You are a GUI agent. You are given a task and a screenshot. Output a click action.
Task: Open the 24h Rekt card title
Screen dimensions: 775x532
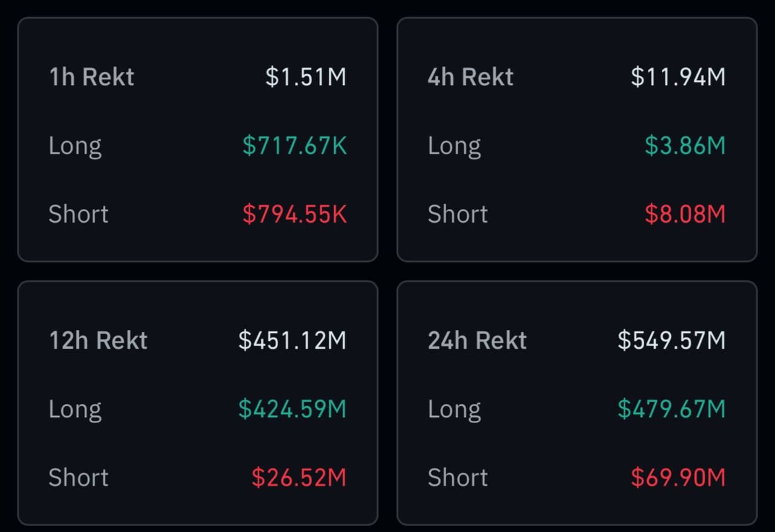pos(477,340)
